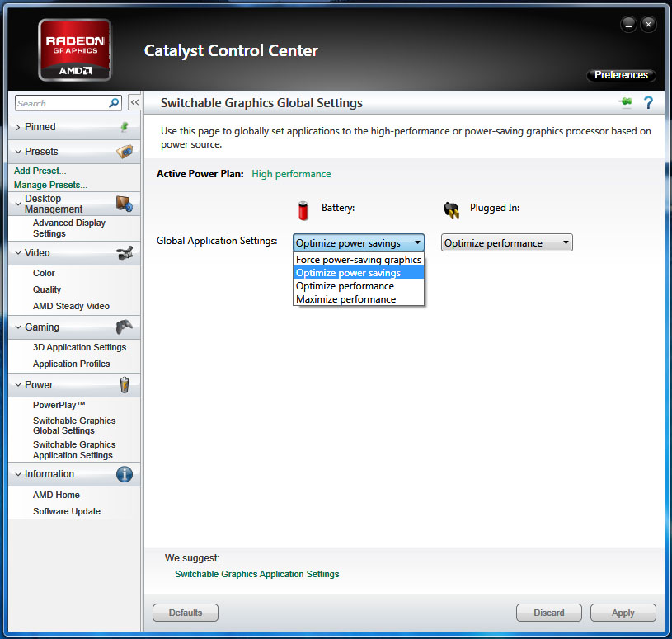Select Optimize performance in dropdown list
Image resolution: width=672 pixels, height=639 pixels.
359,286
